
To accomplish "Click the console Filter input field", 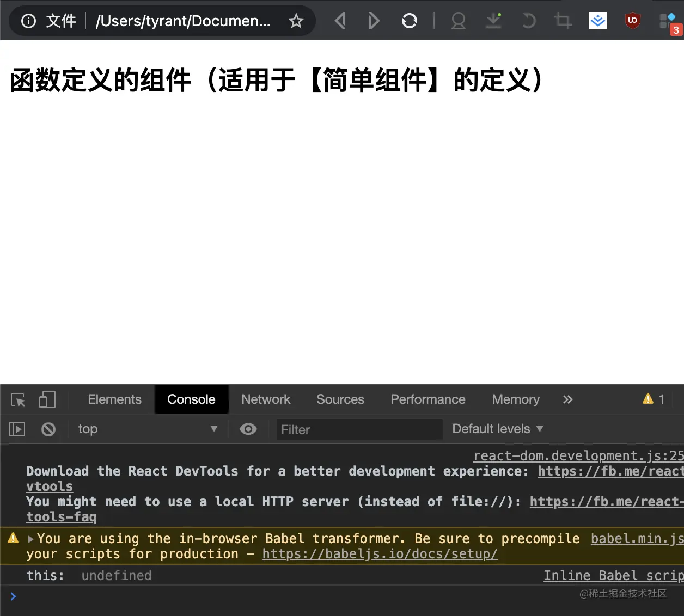I will pyautogui.click(x=359, y=429).
